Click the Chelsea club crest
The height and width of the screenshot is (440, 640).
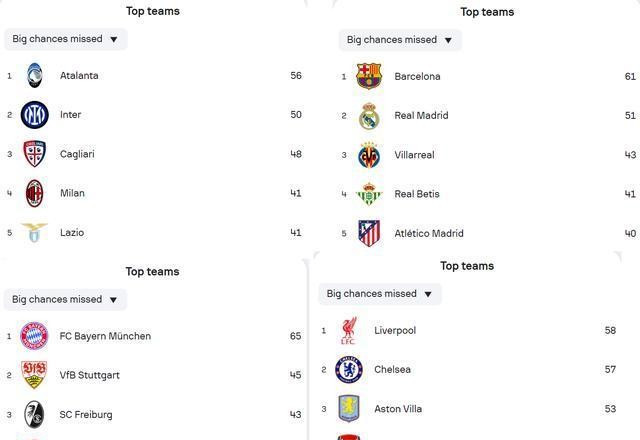[x=349, y=370]
